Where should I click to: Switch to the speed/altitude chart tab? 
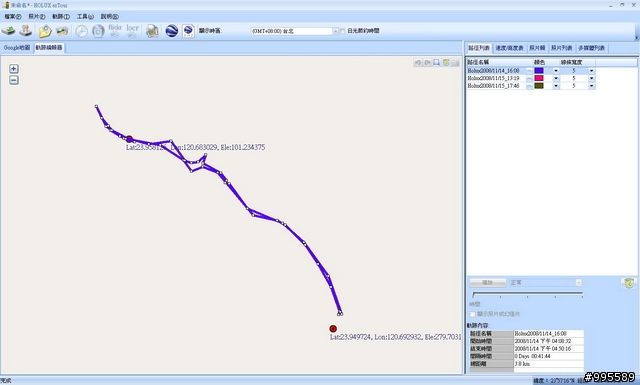tap(509, 48)
